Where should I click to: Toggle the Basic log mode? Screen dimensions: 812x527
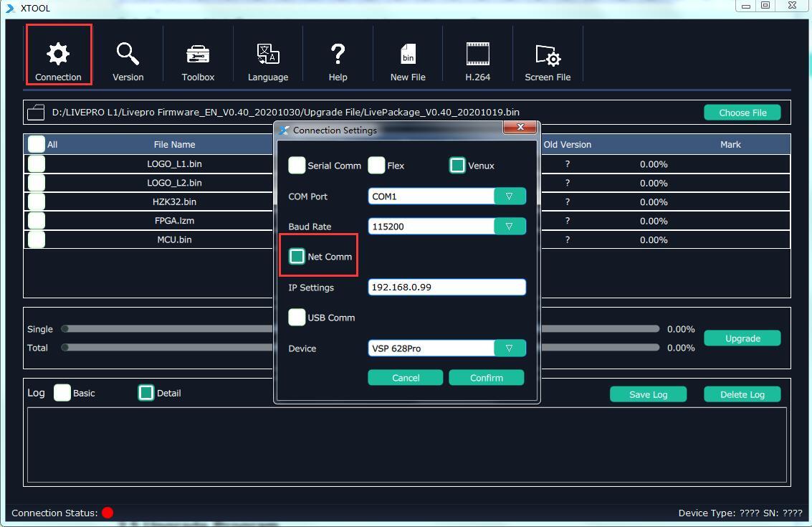62,392
